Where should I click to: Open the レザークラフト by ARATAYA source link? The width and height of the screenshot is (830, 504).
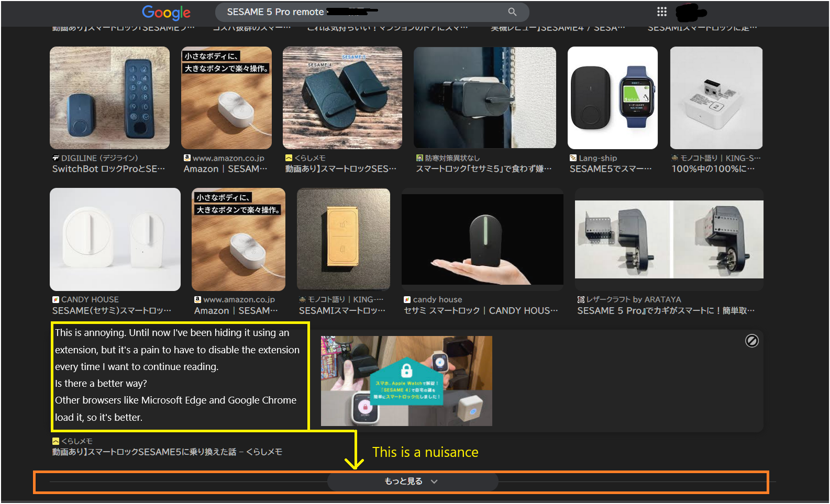(634, 299)
